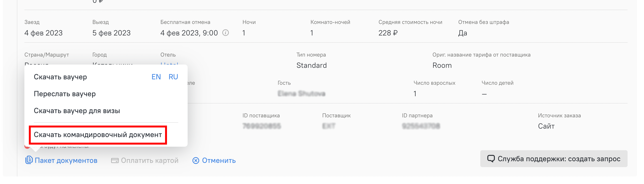Click the circled X icon before Отменить
The width and height of the screenshot is (644, 184).
coord(196,161)
